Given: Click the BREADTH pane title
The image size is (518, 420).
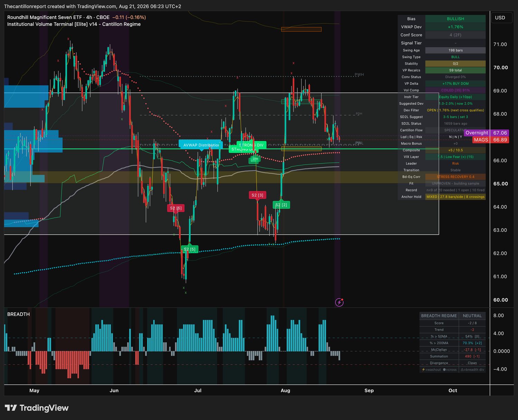Looking at the screenshot, I should click(19, 314).
